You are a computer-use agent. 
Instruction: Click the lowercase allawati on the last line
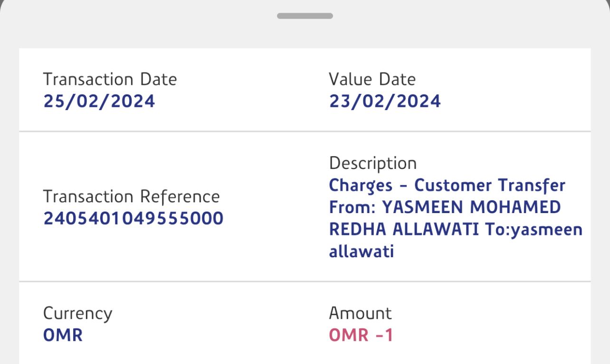point(361,252)
